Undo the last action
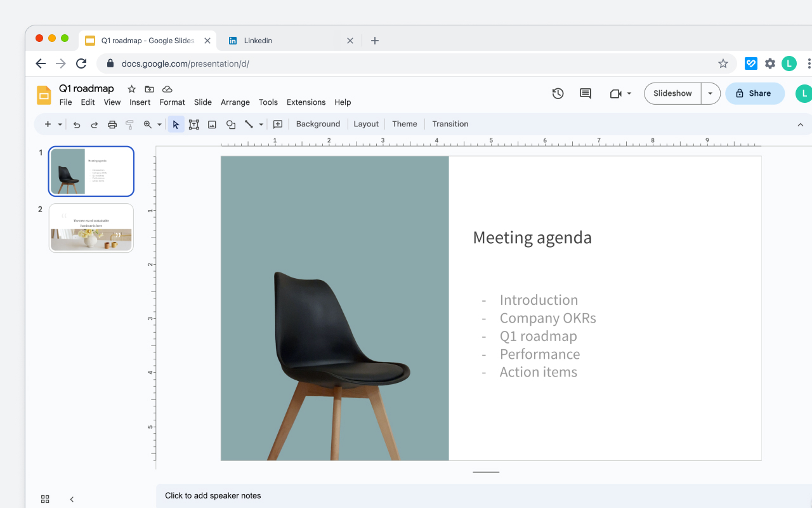The height and width of the screenshot is (508, 812). 77,124
